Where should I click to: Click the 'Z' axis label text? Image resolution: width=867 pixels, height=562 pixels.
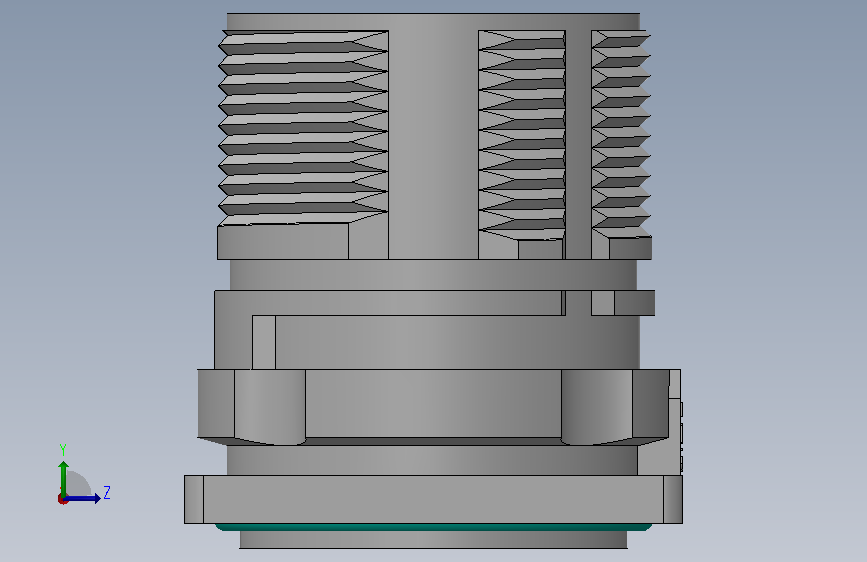click(x=107, y=492)
